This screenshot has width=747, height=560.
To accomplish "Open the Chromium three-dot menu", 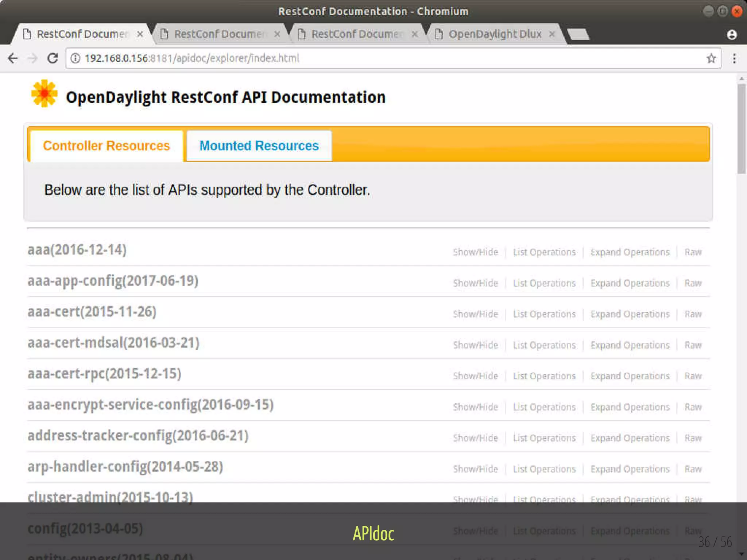I will coord(734,58).
